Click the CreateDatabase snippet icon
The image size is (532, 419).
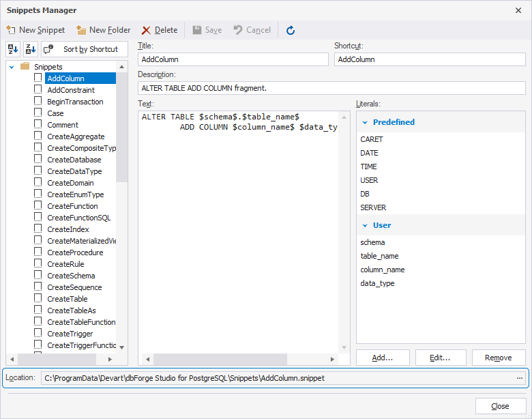(x=38, y=159)
